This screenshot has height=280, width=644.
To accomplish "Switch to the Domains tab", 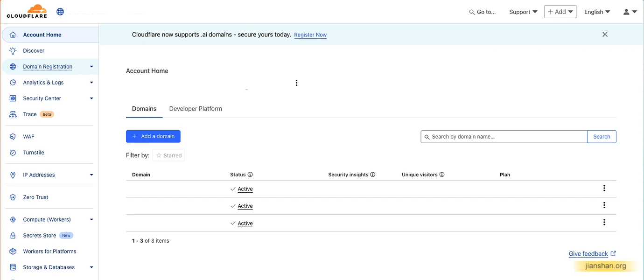I will coord(144,109).
